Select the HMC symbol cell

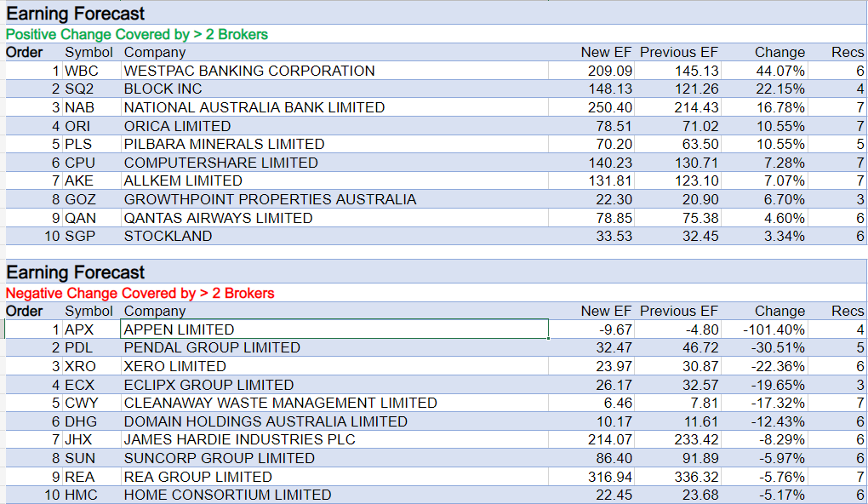coord(81,495)
